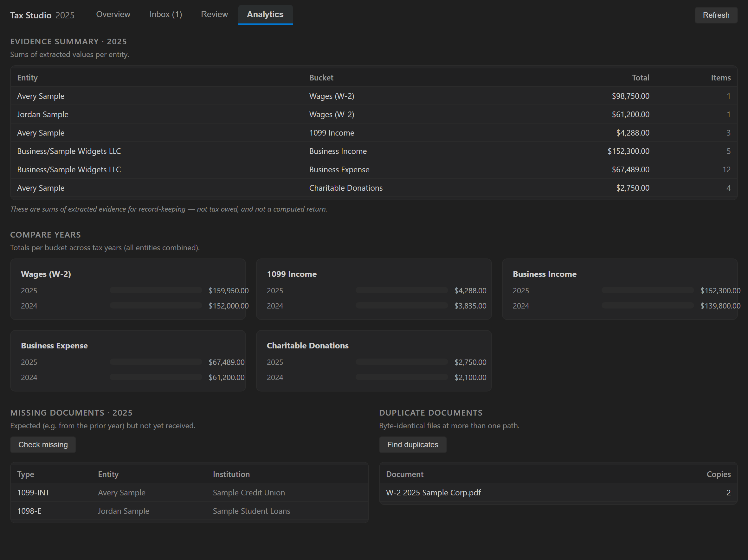The height and width of the screenshot is (560, 748).
Task: Select W-2 2025 Sample Corp.pdf duplicate row
Action: pyautogui.click(x=558, y=493)
